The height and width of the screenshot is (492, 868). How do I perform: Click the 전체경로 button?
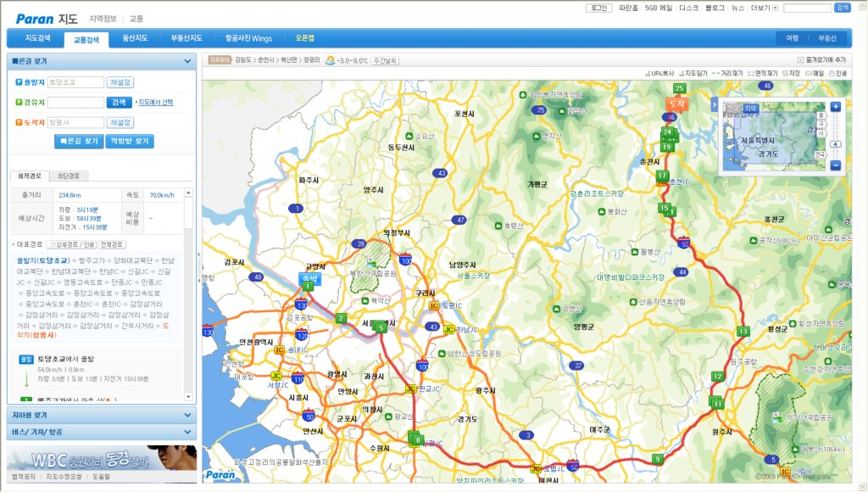tap(113, 244)
